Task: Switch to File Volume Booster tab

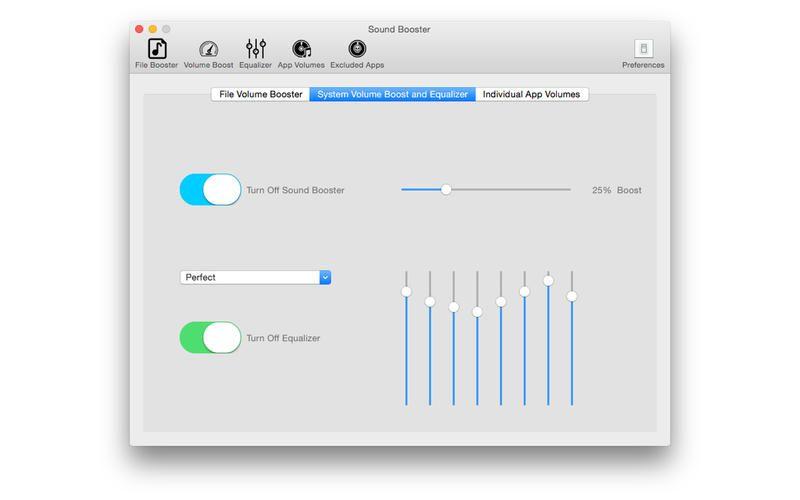Action: pyautogui.click(x=259, y=94)
